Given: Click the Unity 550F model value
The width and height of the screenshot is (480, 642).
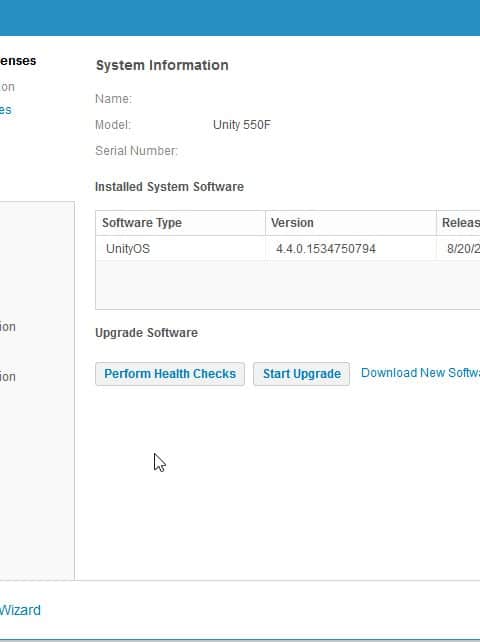Looking at the screenshot, I should point(242,125).
